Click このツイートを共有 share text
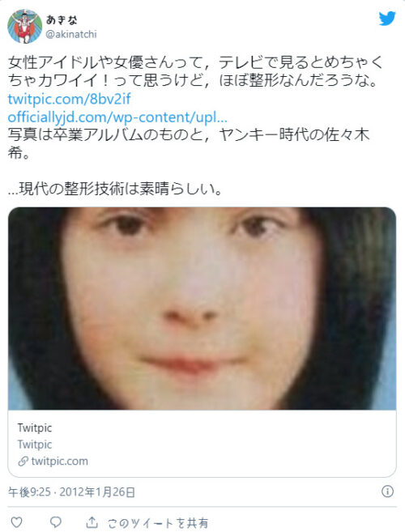The height and width of the screenshot is (532, 405). point(158,523)
